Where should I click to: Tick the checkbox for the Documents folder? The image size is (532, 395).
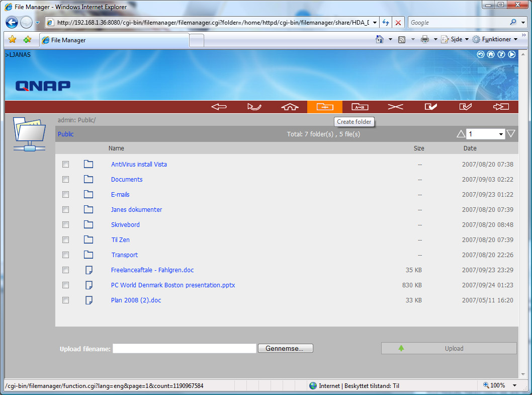pos(65,180)
